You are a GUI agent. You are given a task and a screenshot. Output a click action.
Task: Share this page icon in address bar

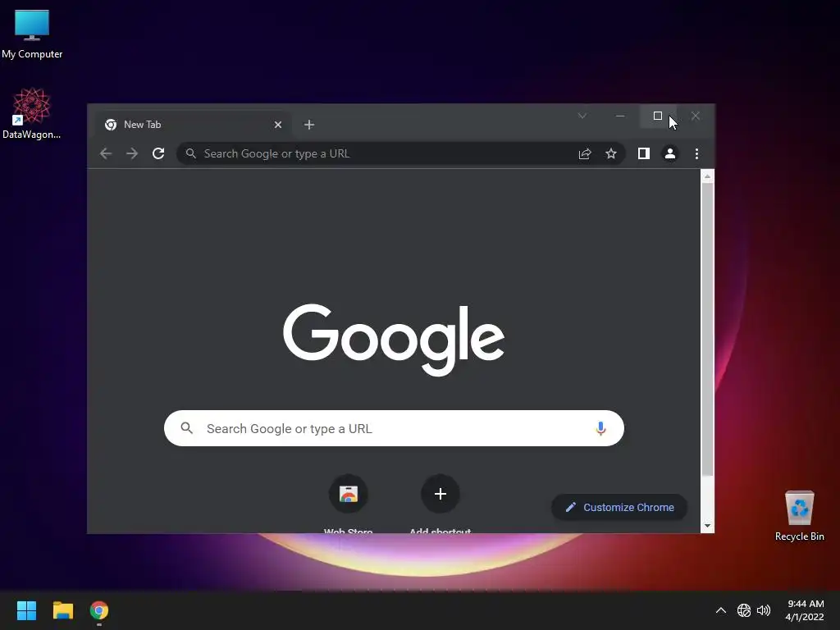click(584, 153)
